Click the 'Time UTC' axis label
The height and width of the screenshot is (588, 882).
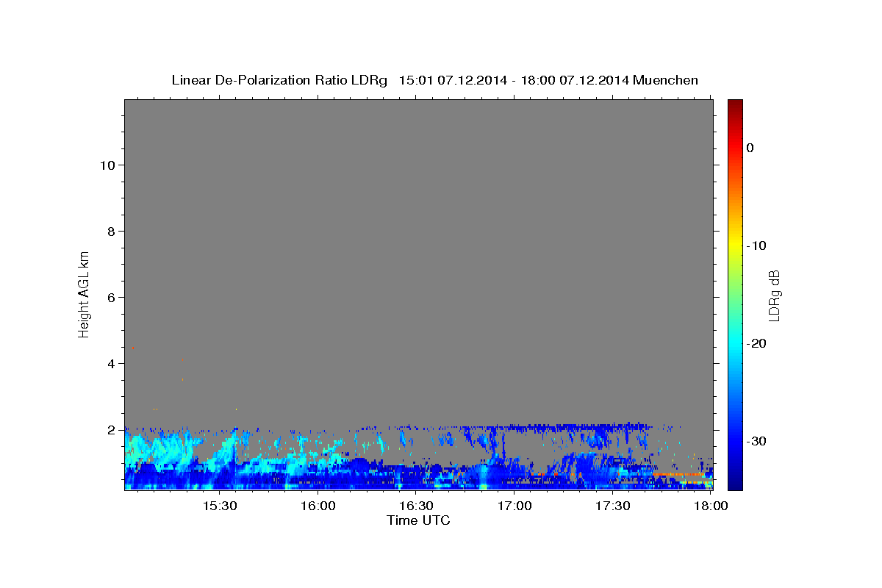tap(418, 520)
